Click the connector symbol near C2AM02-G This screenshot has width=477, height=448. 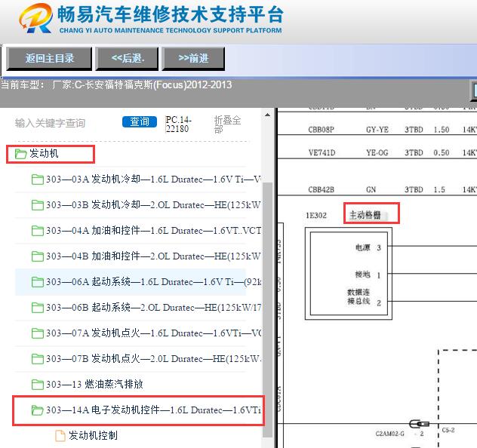[419, 423]
